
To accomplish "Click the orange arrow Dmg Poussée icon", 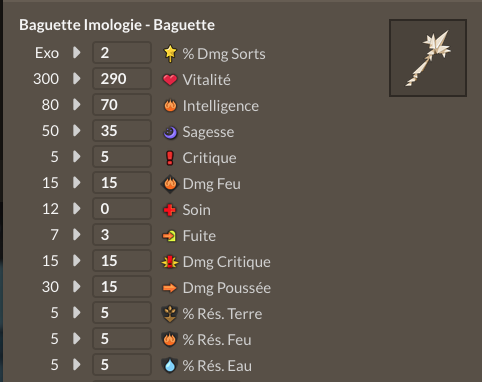I will point(170,288).
